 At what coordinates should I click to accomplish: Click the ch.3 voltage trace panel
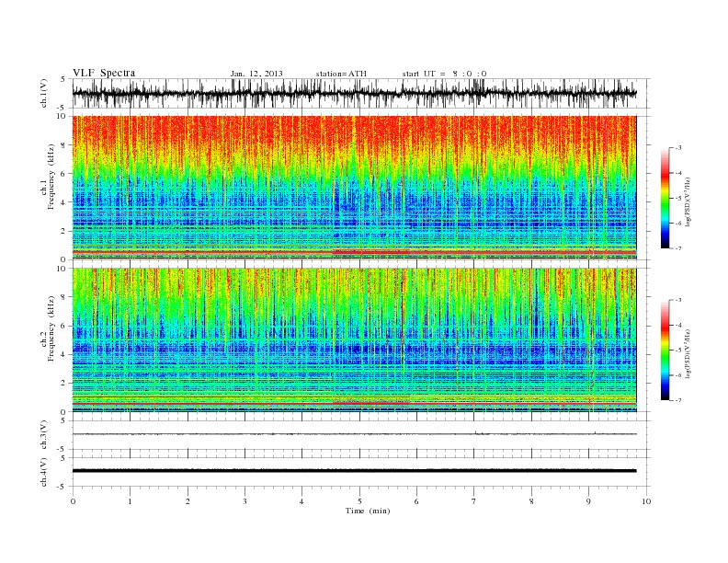(361, 435)
